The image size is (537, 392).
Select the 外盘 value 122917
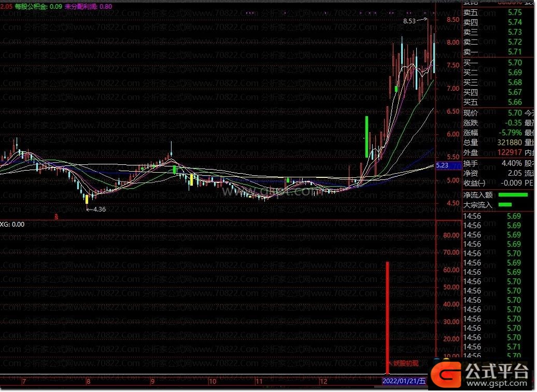point(510,152)
